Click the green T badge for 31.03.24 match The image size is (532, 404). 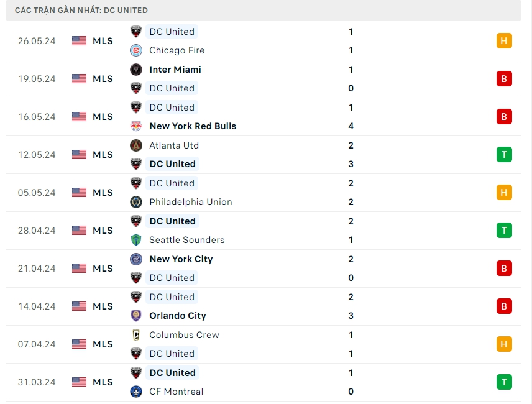point(504,382)
